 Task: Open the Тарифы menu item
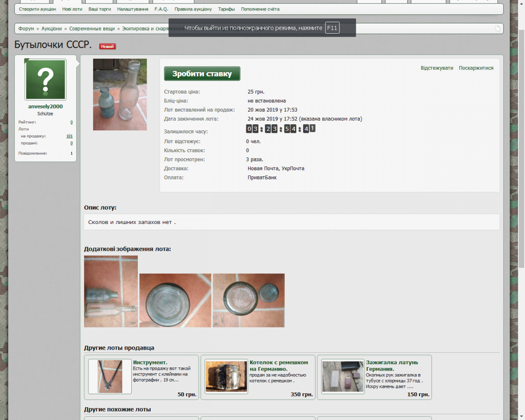226,9
